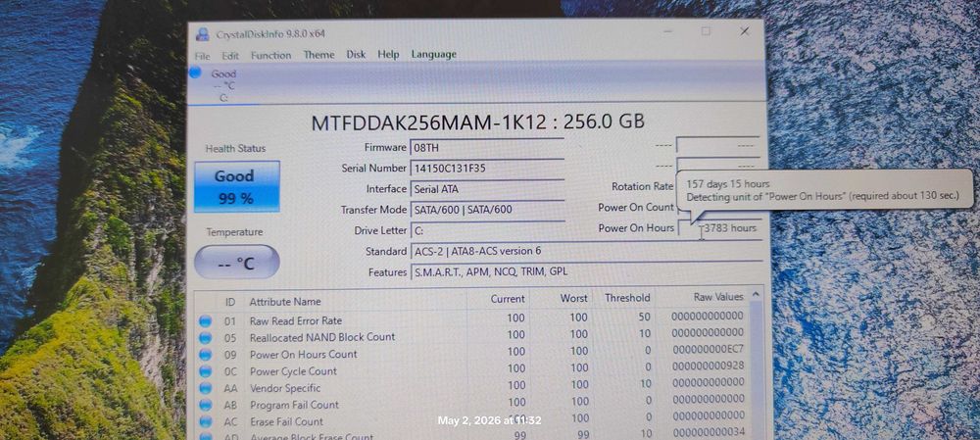
Task: Click the status circle for Raw Read Error Rate
Action: tap(206, 321)
